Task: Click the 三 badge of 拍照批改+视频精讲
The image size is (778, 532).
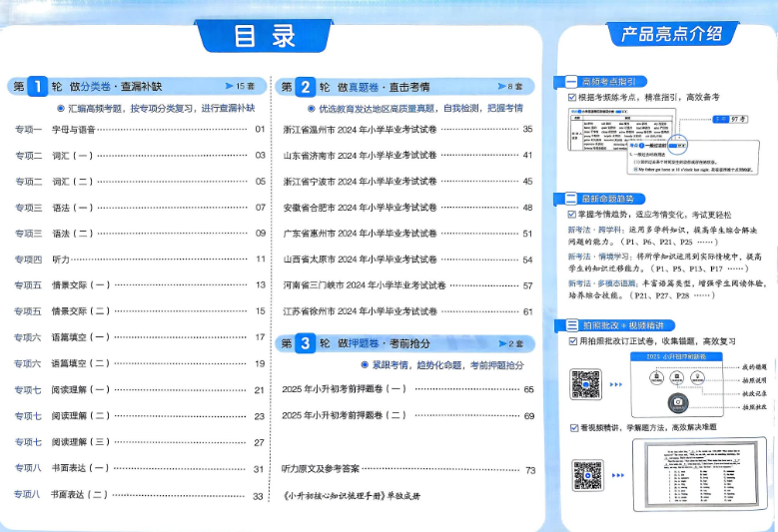Action: pos(572,325)
